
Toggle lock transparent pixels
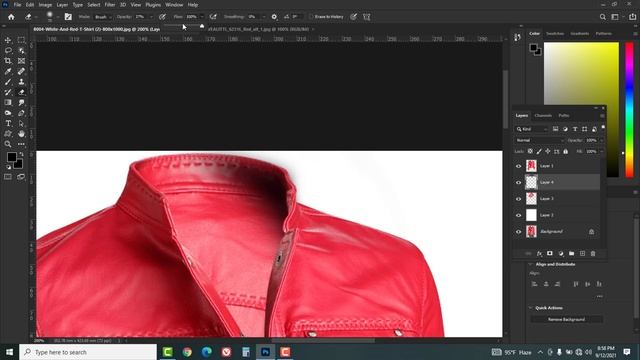530,151
